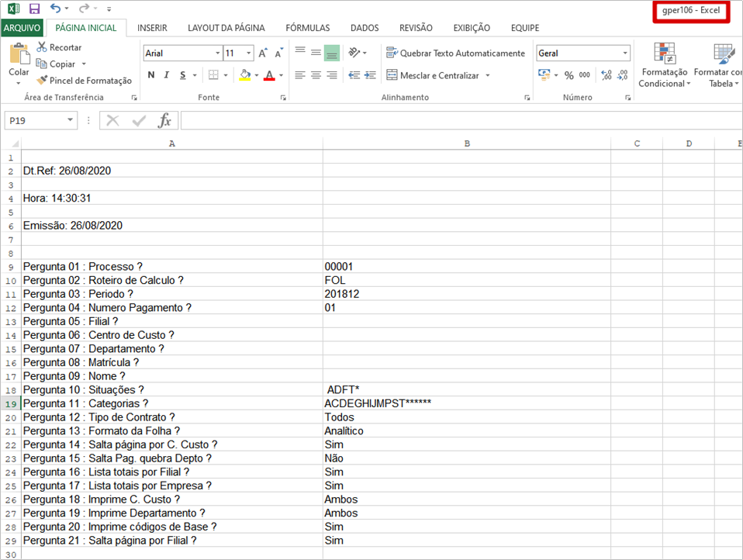
Task: Align text to bottom
Action: click(x=332, y=54)
